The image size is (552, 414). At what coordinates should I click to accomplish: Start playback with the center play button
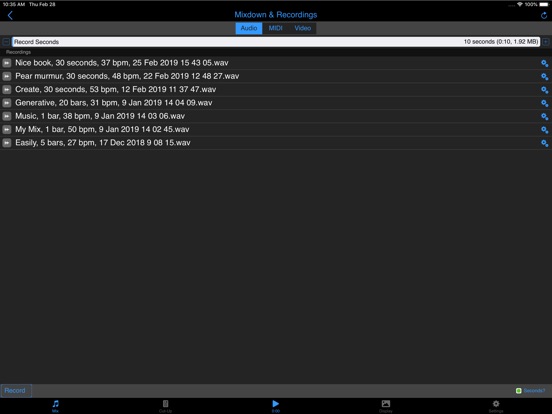[x=276, y=403]
